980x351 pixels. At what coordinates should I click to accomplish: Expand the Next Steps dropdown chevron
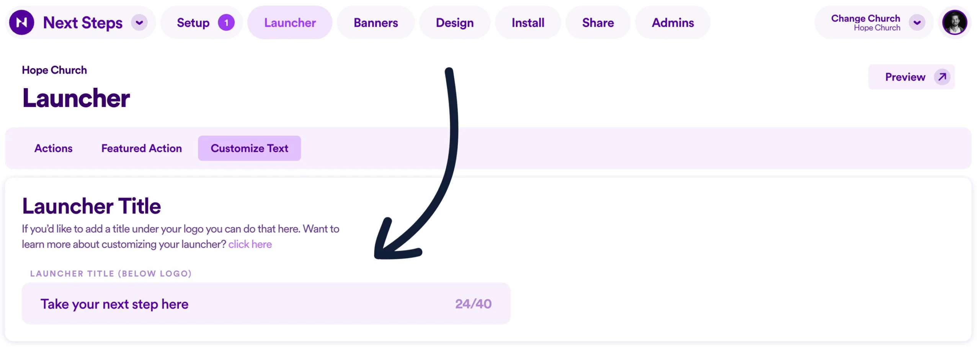pos(140,22)
